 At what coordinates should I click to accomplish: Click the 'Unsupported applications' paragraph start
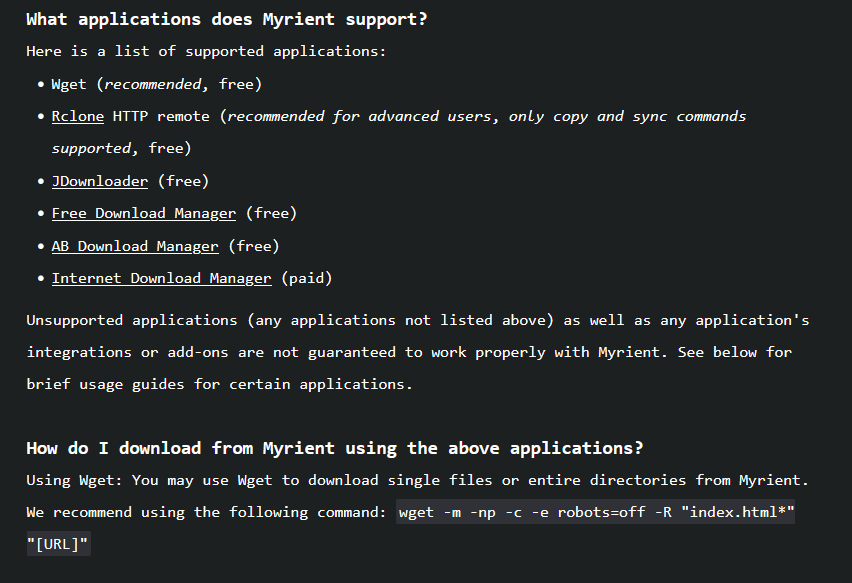131,320
